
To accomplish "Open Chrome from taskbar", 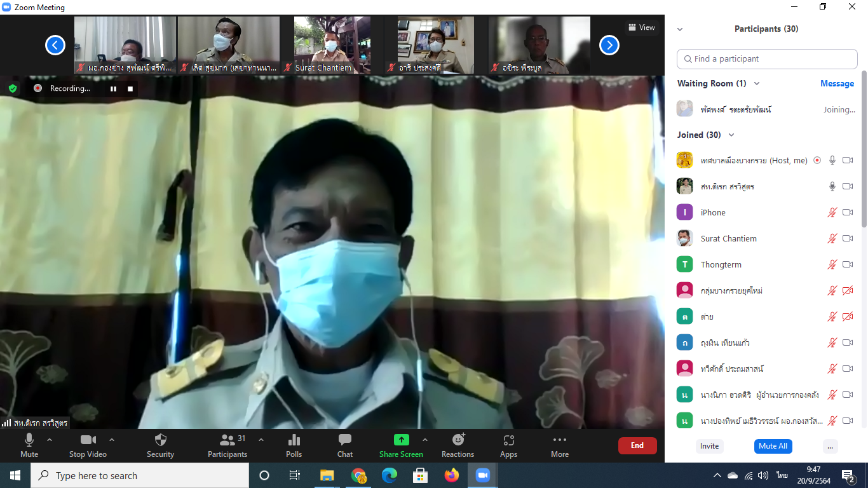I will click(358, 475).
